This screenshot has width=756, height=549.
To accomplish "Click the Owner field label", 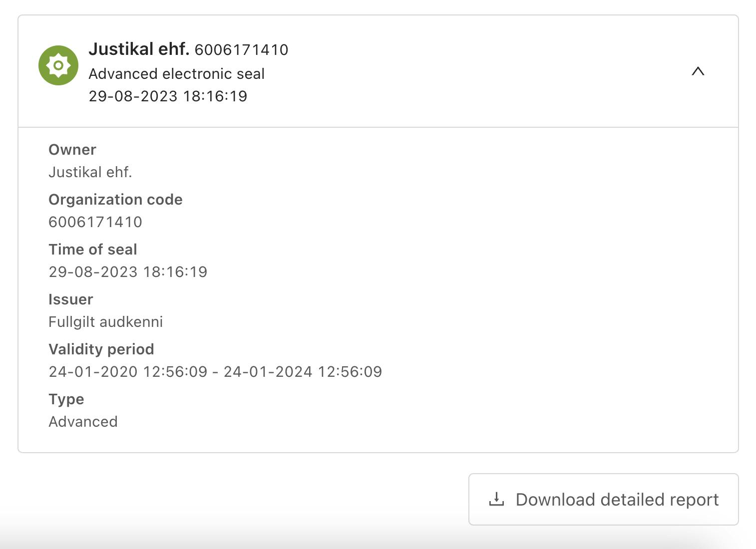I will coord(72,150).
